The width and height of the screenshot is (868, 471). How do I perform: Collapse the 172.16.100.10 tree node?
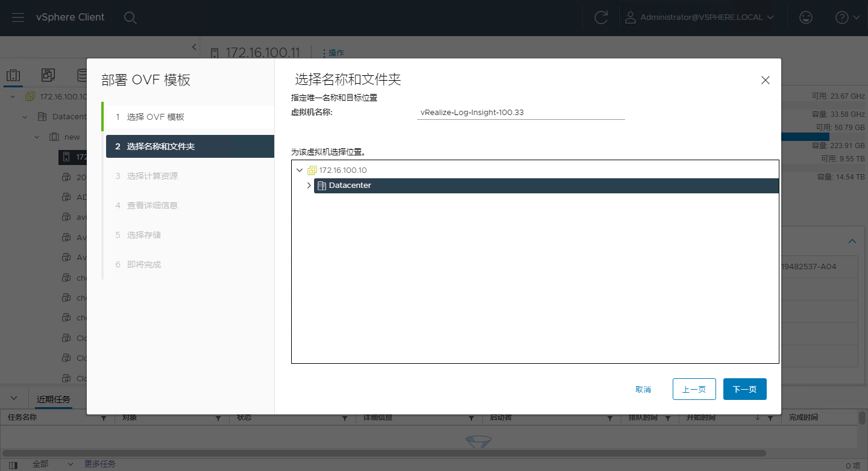pos(300,170)
